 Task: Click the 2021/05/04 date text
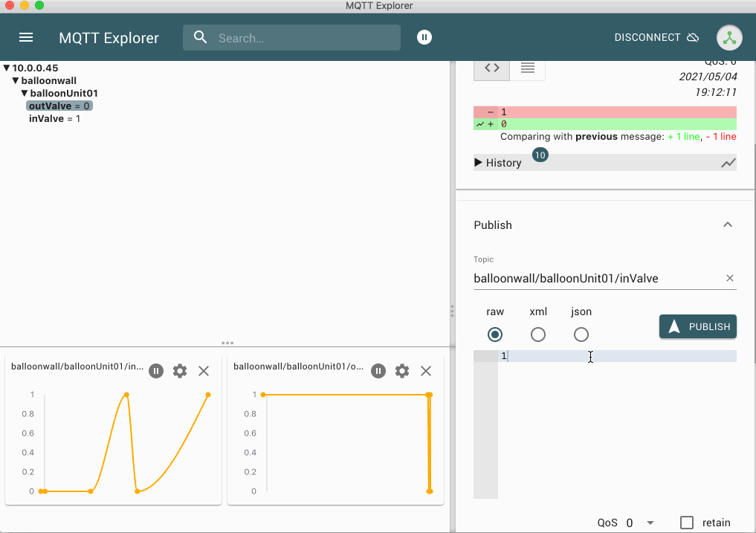(708, 77)
